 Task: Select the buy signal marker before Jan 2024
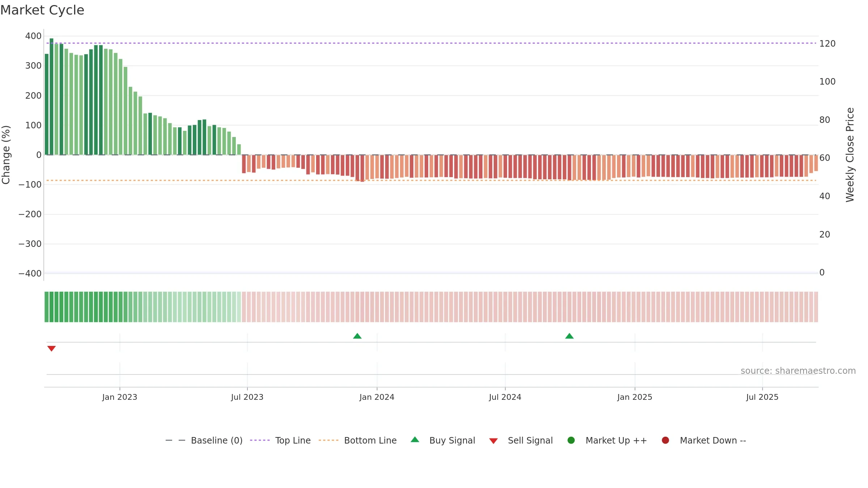357,336
